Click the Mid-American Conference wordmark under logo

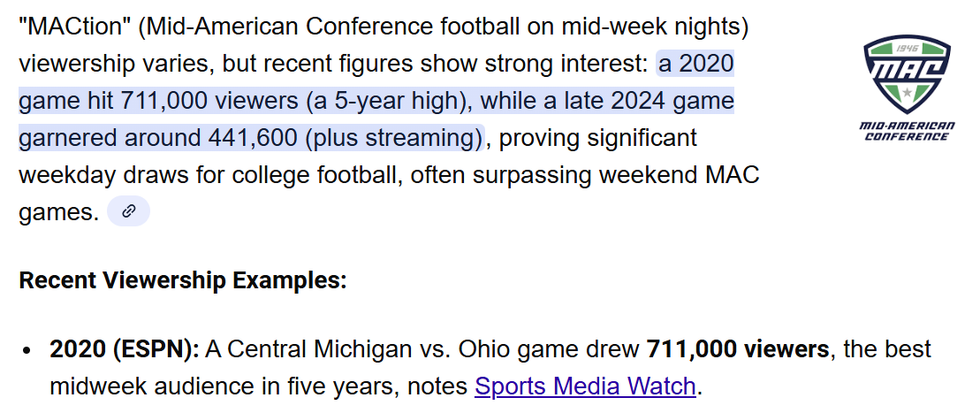(x=907, y=132)
